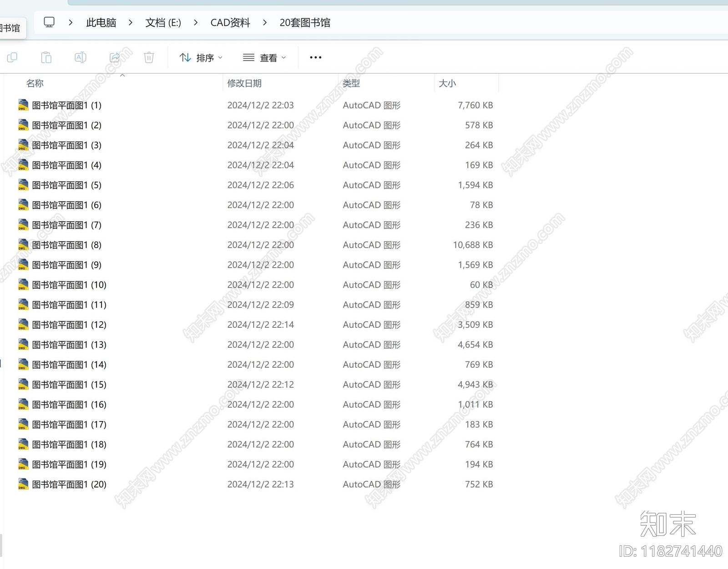Click DWG icon of 图书馆平面图1 (11)
The width and height of the screenshot is (728, 569).
pyautogui.click(x=23, y=305)
